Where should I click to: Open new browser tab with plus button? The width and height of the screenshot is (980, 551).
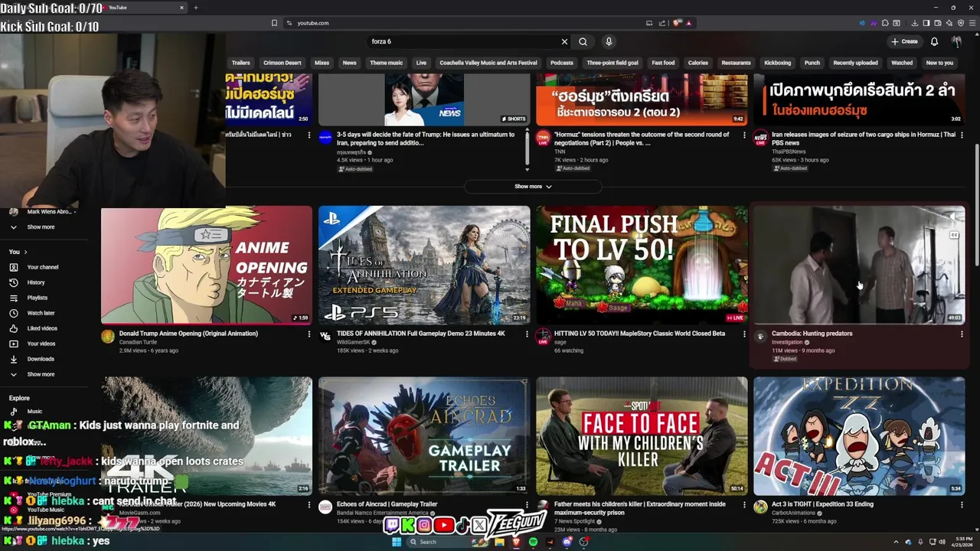[196, 8]
